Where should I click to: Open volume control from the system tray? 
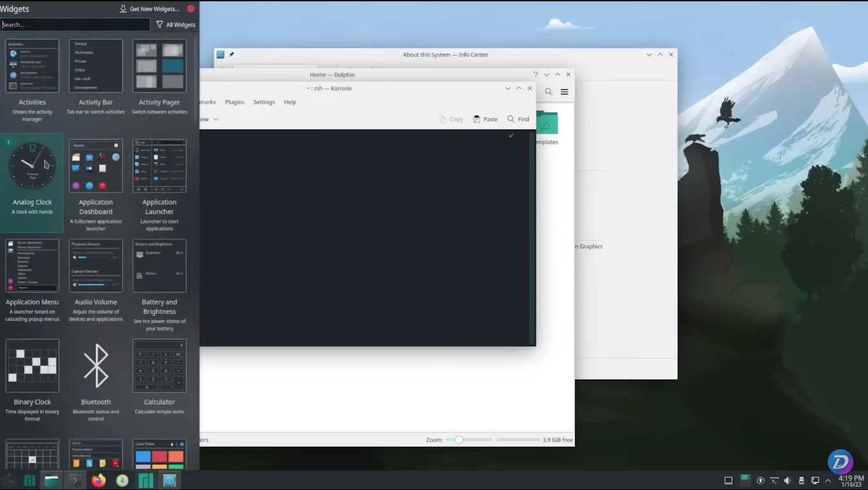pos(788,480)
